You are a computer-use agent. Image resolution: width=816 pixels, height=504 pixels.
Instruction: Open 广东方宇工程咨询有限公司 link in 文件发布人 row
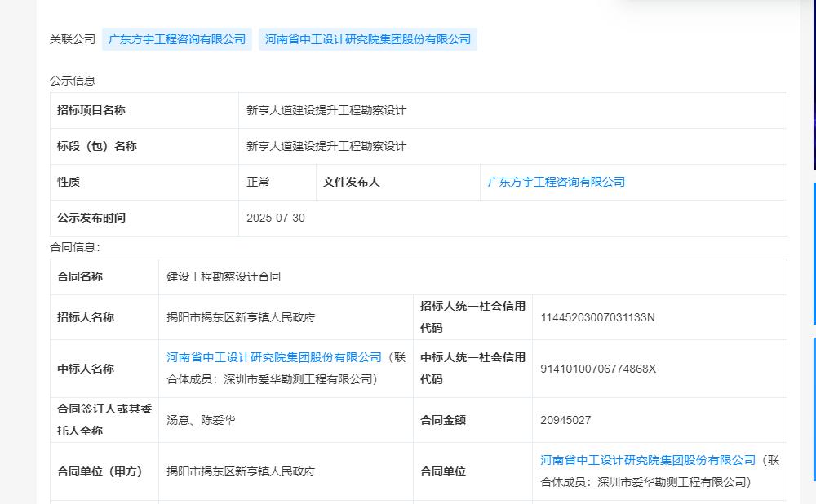[556, 182]
